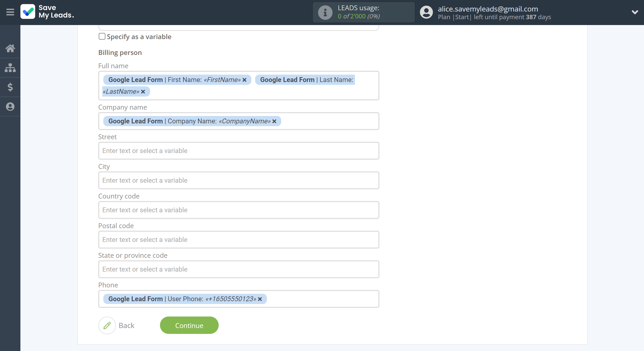Click the Continue button

pos(189,325)
